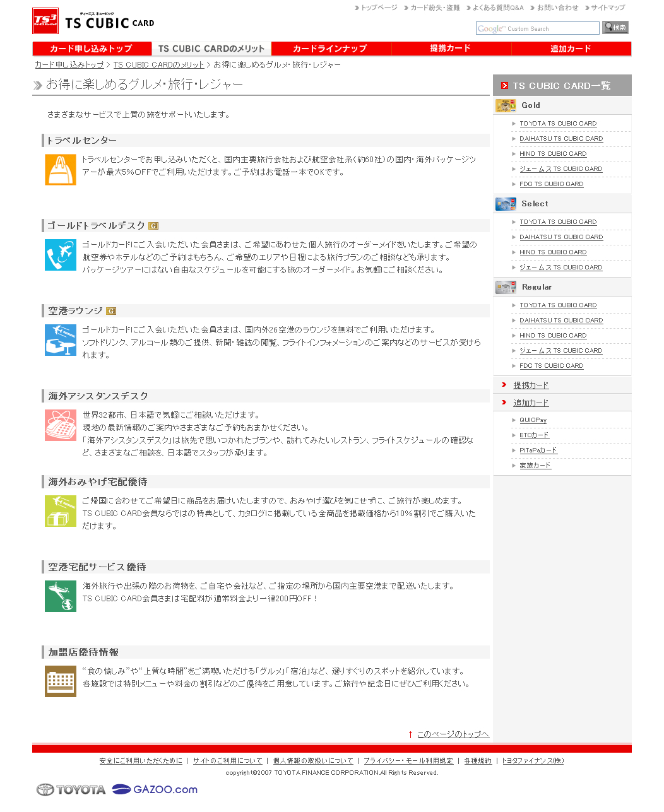The height and width of the screenshot is (812, 664).
Task: Open the QUICPay link in sidebar
Action: pos(533,420)
